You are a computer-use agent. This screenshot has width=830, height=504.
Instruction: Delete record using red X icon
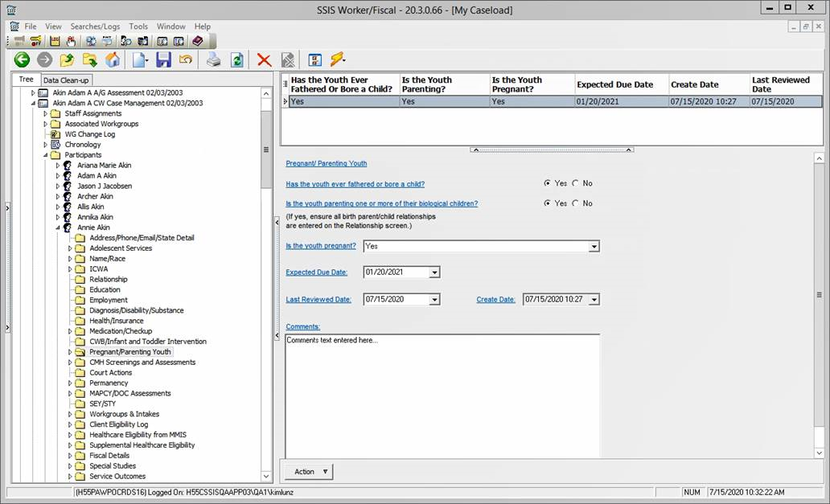tap(264, 59)
